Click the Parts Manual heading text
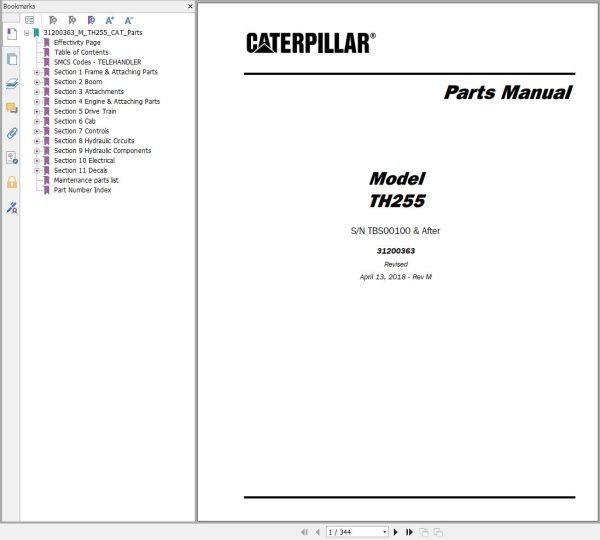This screenshot has width=600, height=540. (x=508, y=93)
